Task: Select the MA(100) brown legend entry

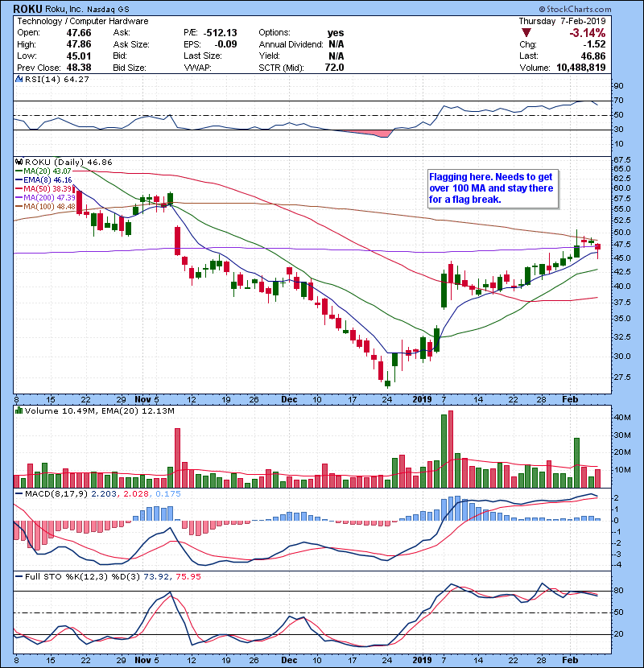Action: pos(45,207)
